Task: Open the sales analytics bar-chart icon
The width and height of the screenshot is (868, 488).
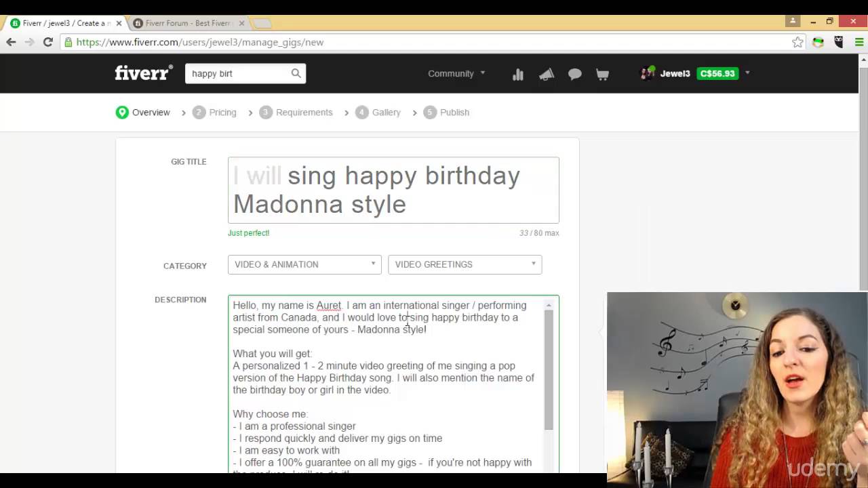Action: (518, 74)
